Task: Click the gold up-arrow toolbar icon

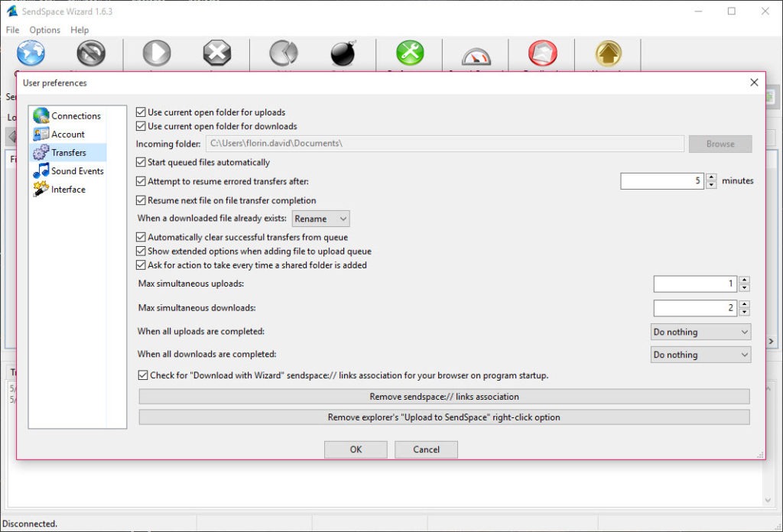Action: coord(608,53)
